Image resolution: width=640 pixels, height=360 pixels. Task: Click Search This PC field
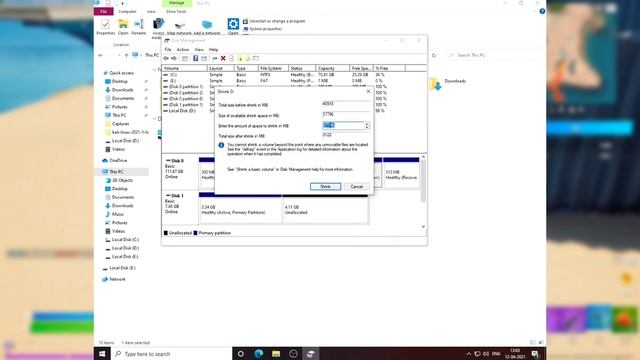point(493,55)
